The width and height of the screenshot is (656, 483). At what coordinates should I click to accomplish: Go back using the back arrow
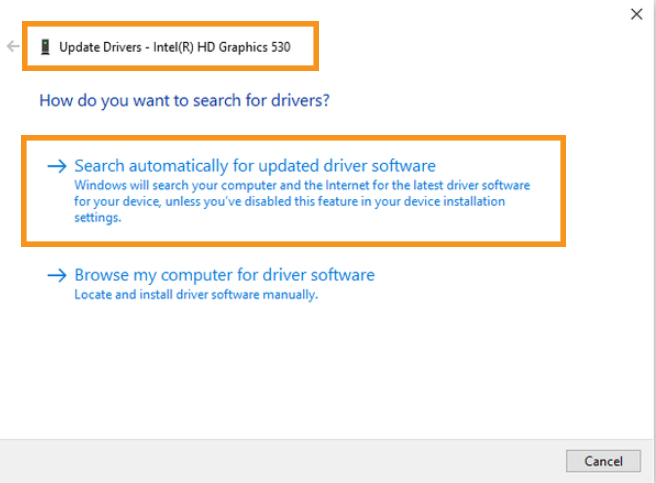pos(13,46)
